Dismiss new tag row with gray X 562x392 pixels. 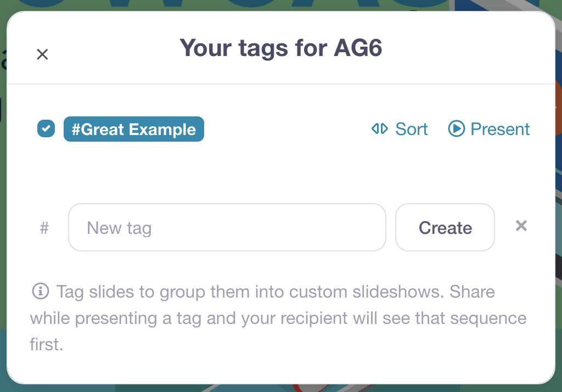pos(521,226)
